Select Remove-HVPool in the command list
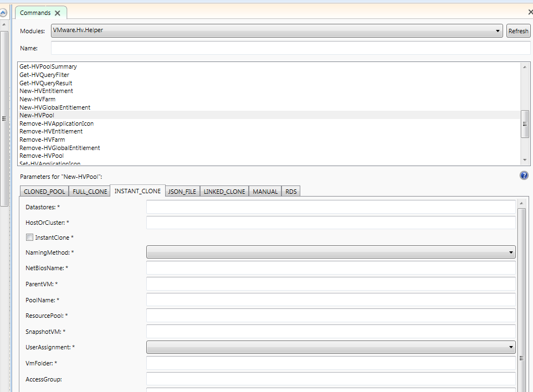The height and width of the screenshot is (392, 533). [42, 156]
